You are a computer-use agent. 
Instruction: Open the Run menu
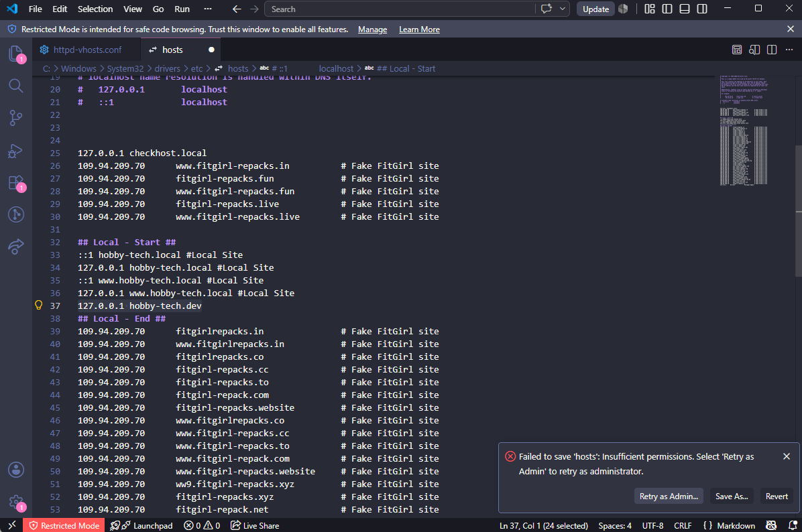(x=182, y=9)
